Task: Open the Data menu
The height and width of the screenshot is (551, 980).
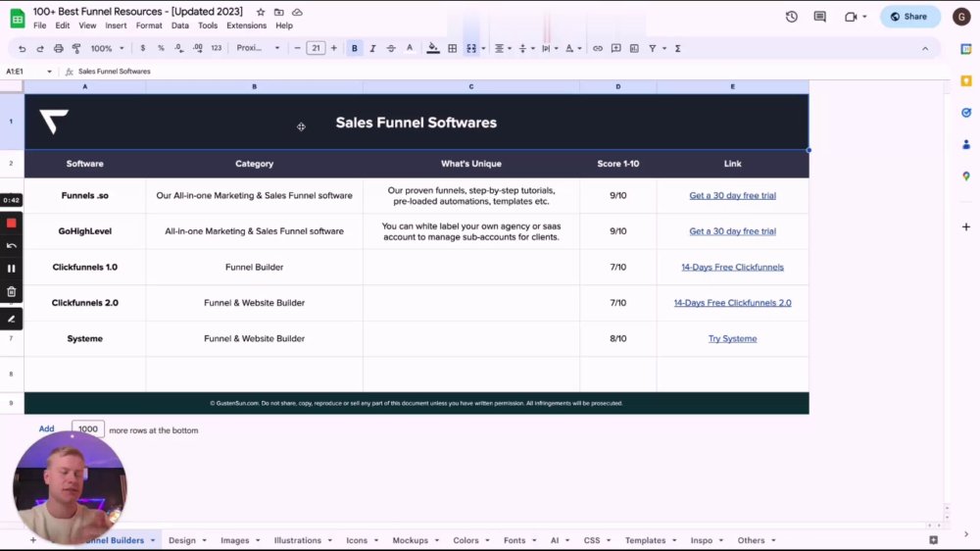Action: pos(180,25)
